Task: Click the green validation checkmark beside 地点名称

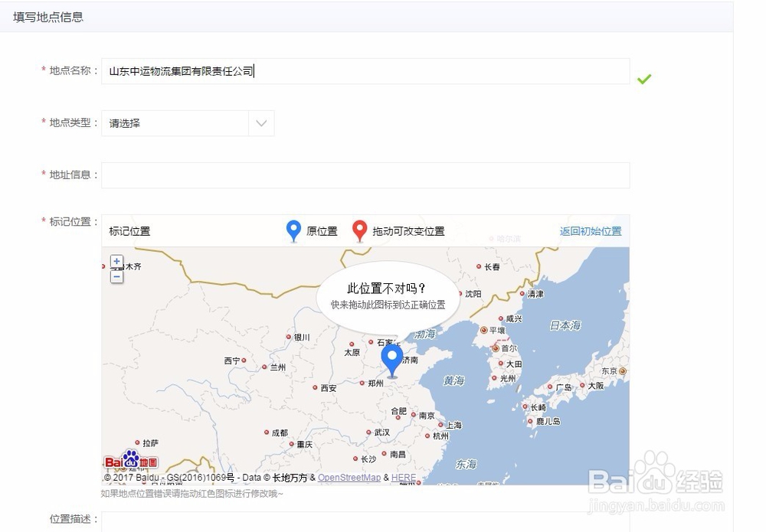Action: pyautogui.click(x=644, y=79)
